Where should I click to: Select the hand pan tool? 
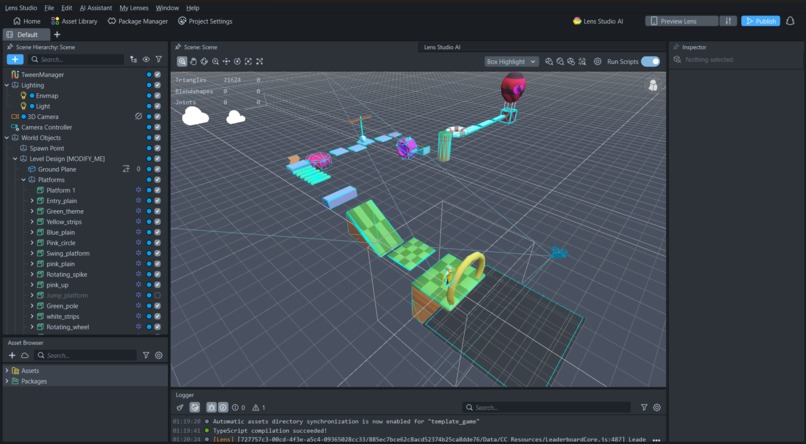coord(193,62)
